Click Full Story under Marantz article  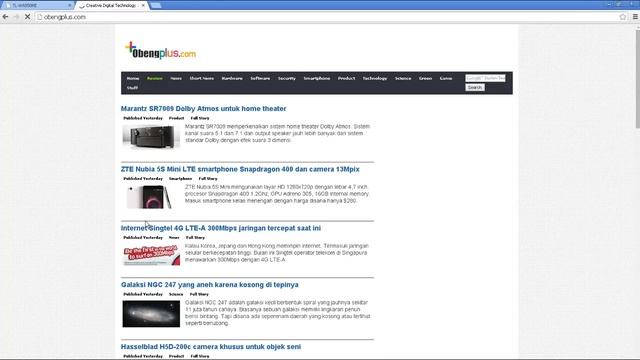pyautogui.click(x=200, y=118)
